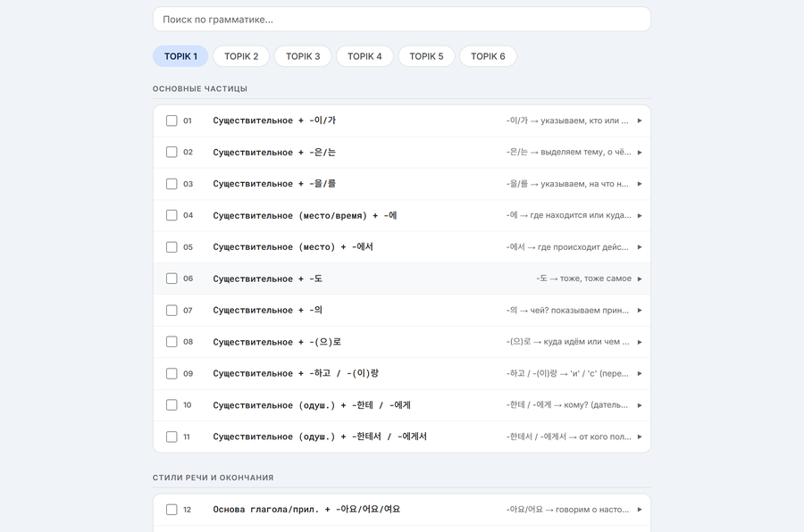The width and height of the screenshot is (804, 532).
Task: Click the grammar search field
Action: [402, 20]
